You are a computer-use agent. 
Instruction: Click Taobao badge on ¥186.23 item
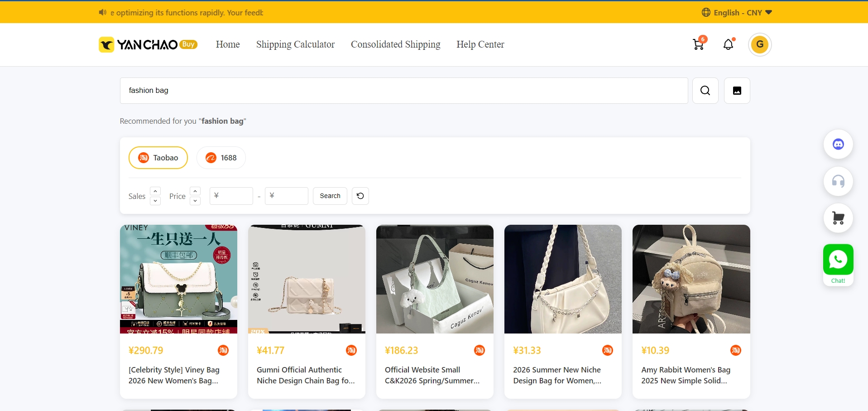coord(480,350)
